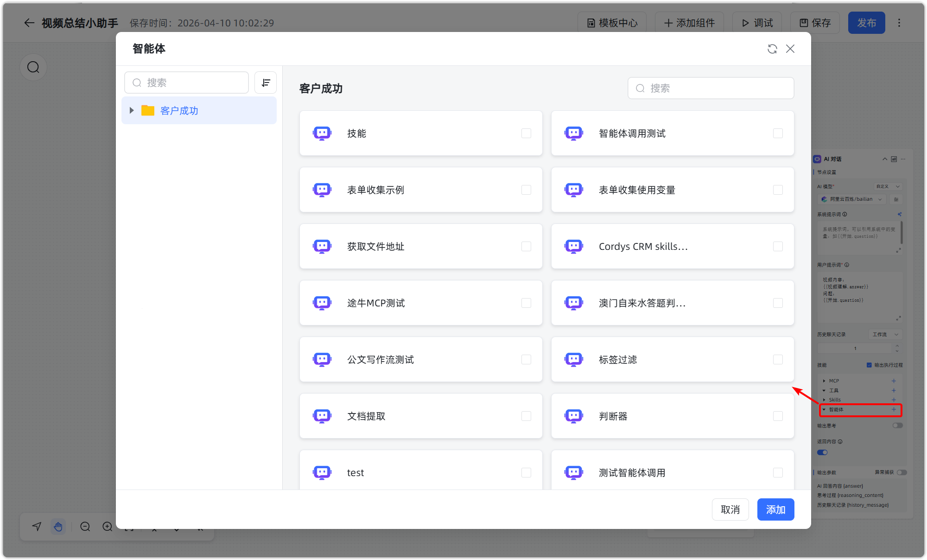Click 添加组件 in the top bar
The image size is (927, 560).
[x=689, y=23]
